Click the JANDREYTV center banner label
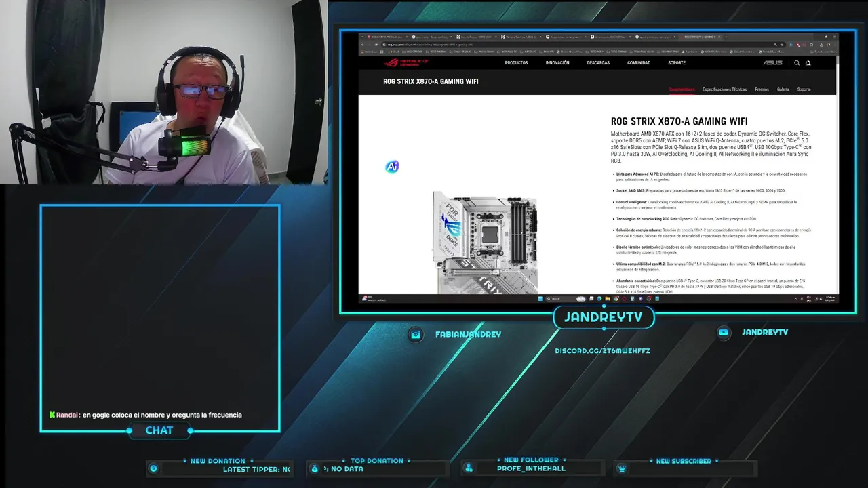 point(603,317)
